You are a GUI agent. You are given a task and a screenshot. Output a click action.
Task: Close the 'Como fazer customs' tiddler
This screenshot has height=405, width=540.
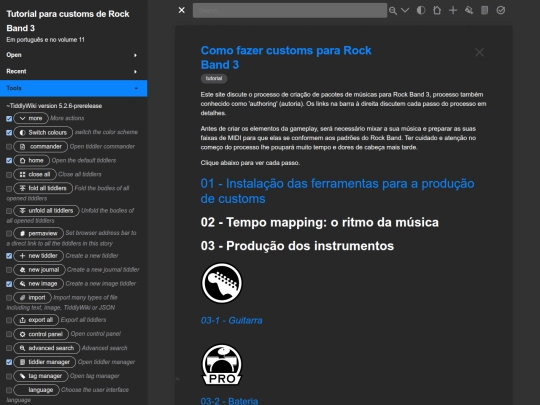479,52
